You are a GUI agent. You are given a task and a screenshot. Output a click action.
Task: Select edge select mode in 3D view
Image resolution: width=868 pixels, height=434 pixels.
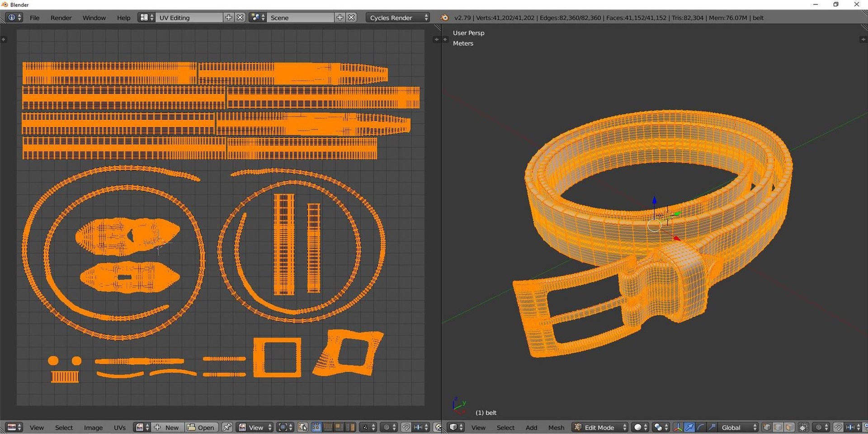pyautogui.click(x=778, y=427)
